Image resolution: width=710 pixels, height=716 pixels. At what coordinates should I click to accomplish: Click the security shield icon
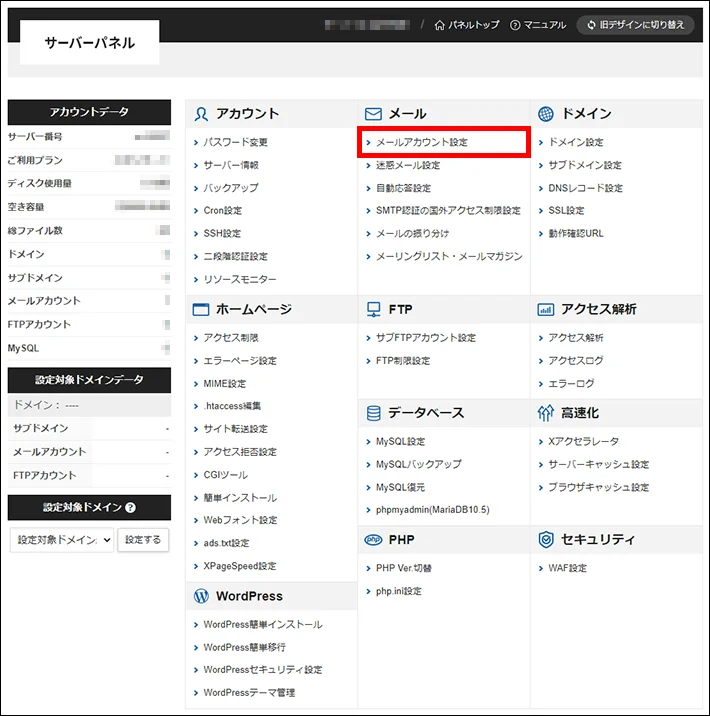point(546,539)
